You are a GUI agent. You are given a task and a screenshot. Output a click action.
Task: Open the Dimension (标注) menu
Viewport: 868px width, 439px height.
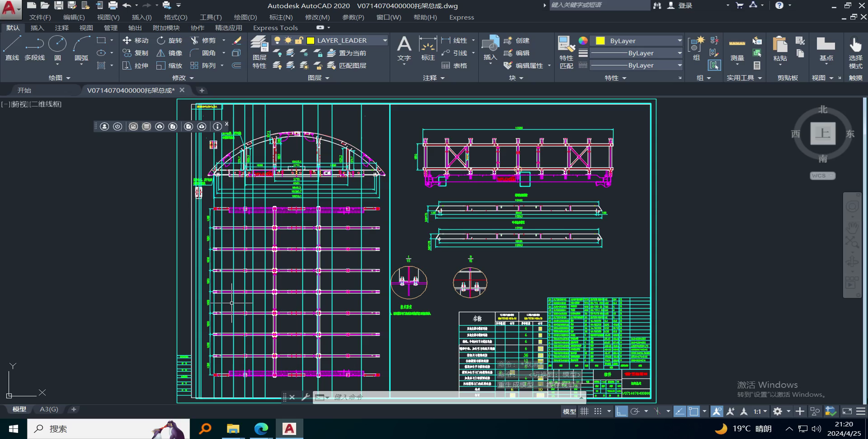(x=281, y=17)
